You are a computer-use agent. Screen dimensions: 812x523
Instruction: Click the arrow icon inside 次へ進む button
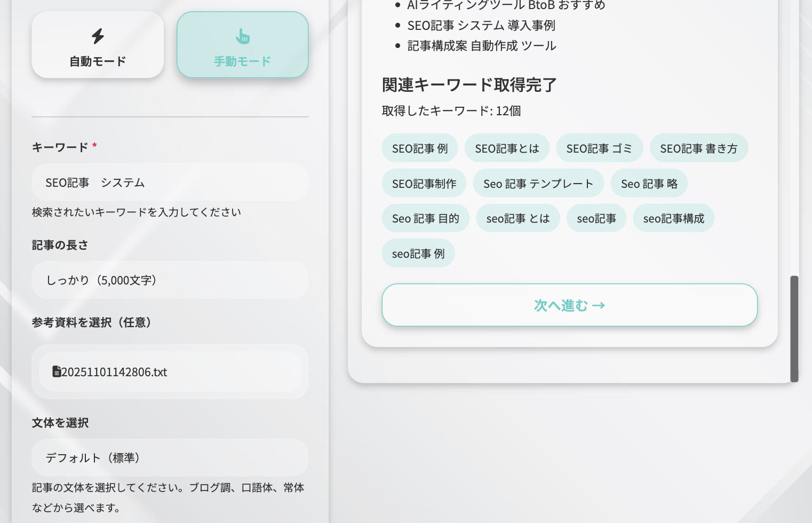click(600, 305)
